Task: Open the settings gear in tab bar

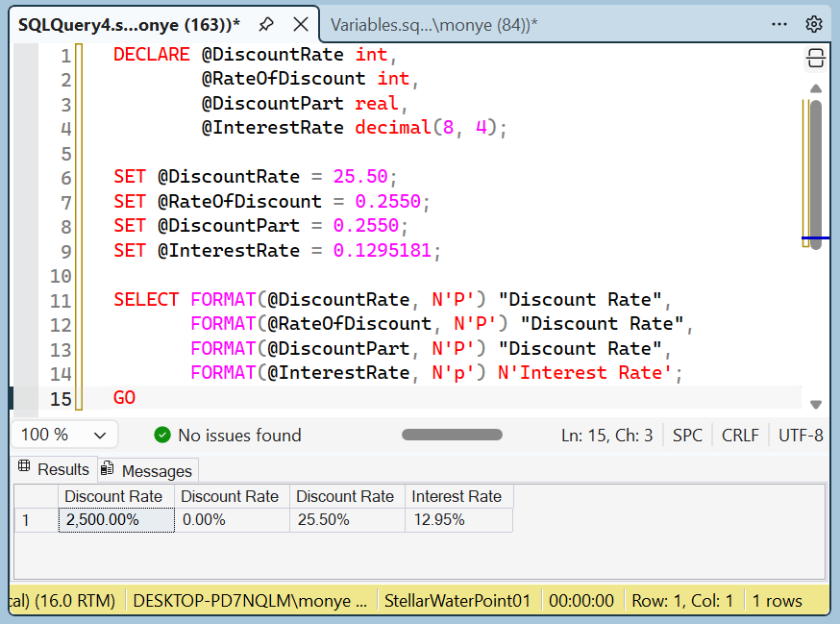Action: (814, 25)
